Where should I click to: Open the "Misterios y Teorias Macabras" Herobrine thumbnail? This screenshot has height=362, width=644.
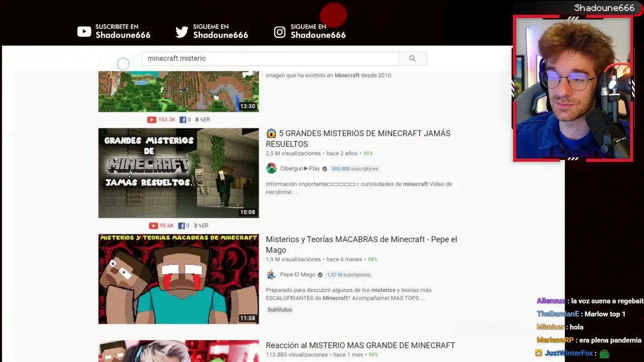[x=179, y=279]
